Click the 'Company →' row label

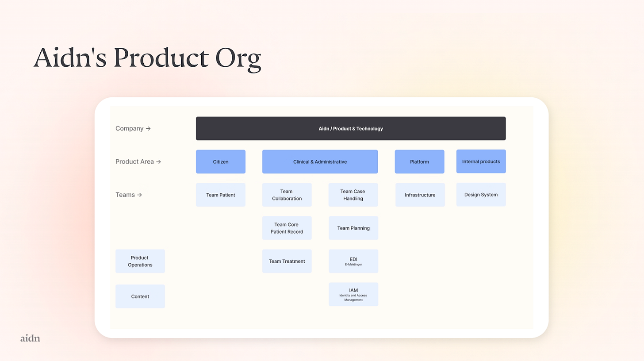click(133, 128)
